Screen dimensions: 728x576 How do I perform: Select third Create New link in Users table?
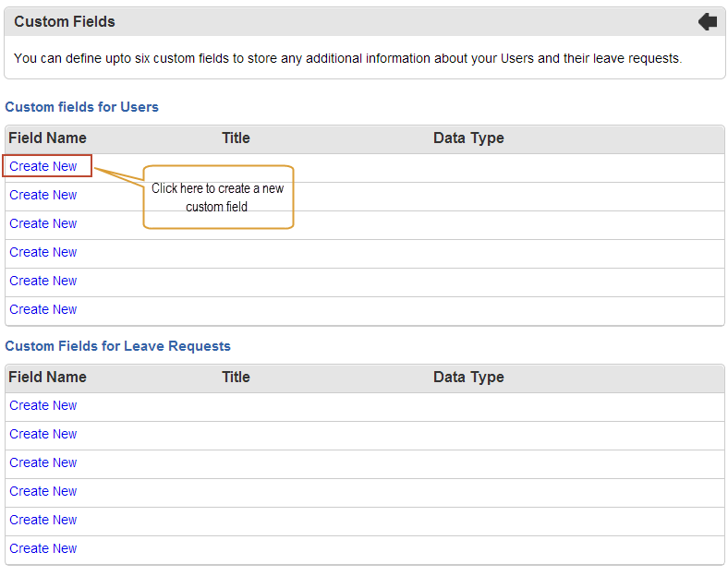(43, 223)
